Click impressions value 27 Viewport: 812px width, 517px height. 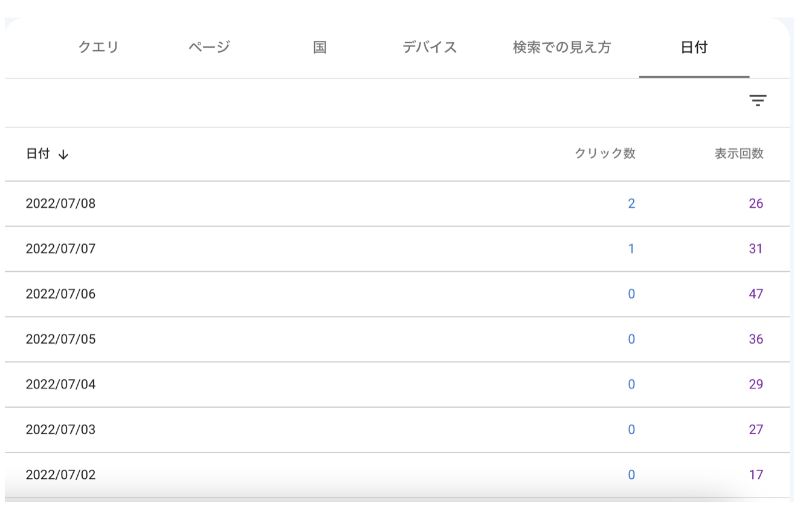756,429
